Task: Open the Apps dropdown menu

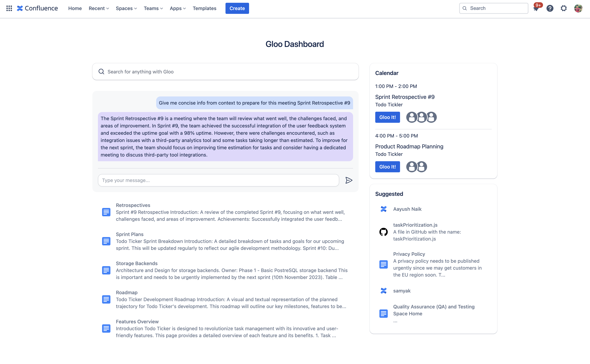Action: [177, 8]
